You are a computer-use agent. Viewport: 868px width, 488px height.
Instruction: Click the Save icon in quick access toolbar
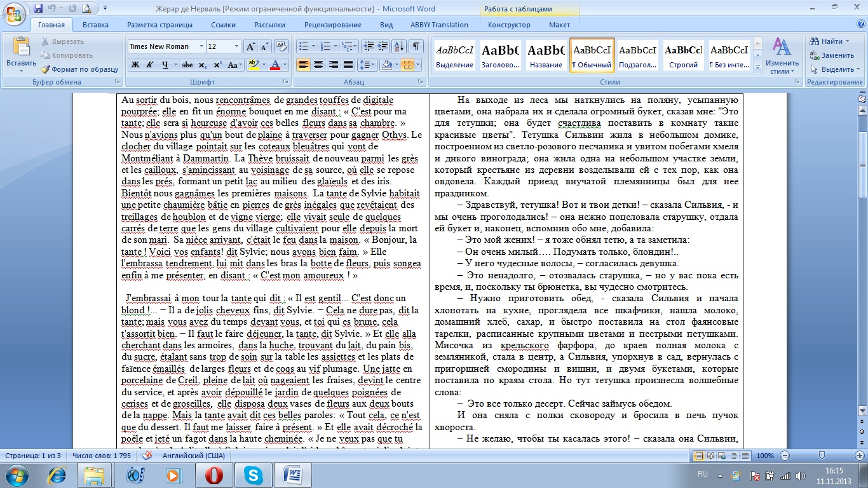38,9
